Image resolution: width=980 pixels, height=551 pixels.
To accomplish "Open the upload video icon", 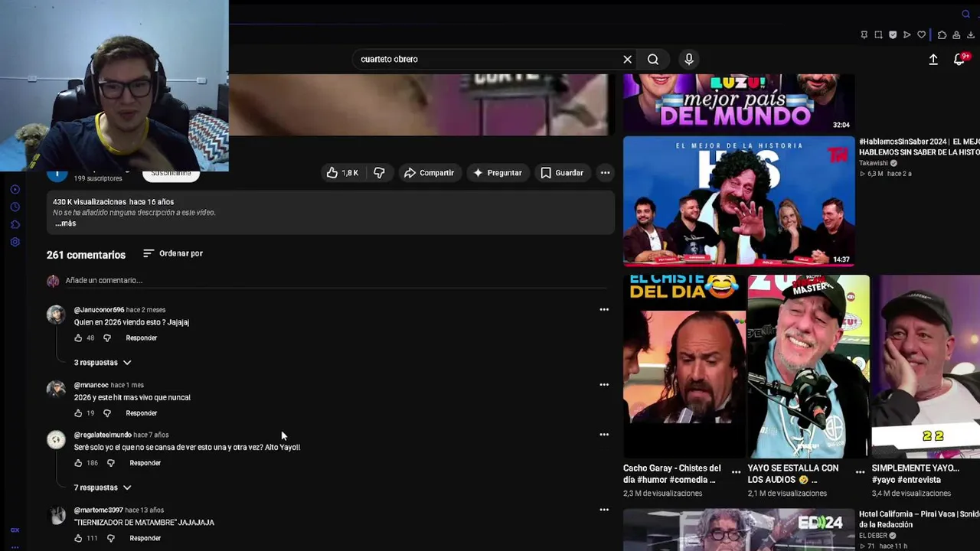I will (x=933, y=59).
